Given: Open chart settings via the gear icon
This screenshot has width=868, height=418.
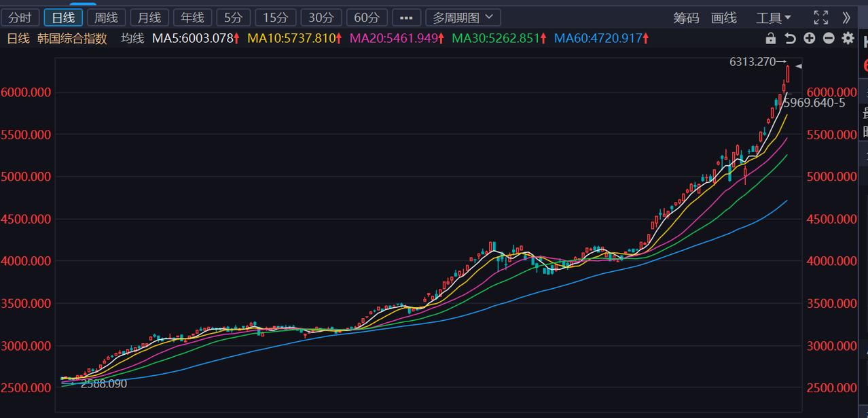Looking at the screenshot, I should [847, 39].
